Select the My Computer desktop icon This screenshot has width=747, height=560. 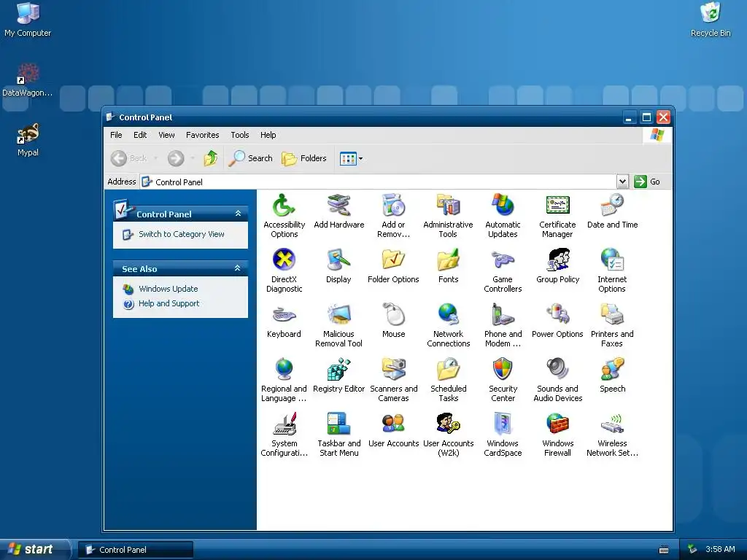click(28, 20)
